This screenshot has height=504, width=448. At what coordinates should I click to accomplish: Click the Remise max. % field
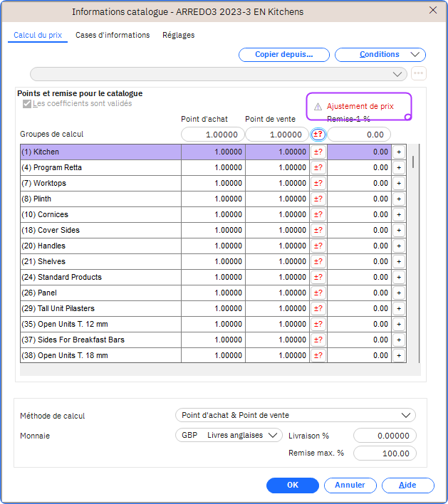pos(385,453)
